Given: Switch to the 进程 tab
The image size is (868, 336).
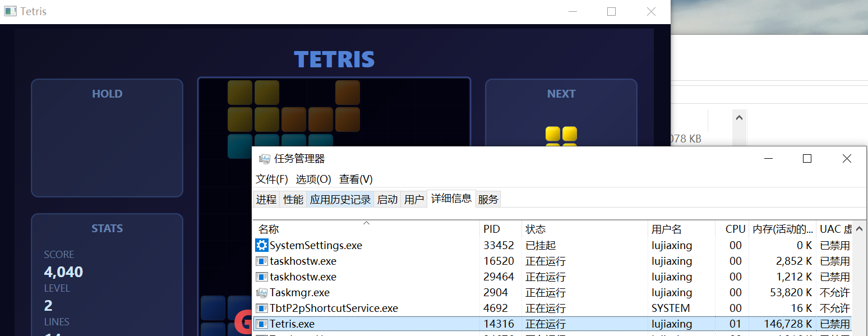Looking at the screenshot, I should tap(266, 199).
